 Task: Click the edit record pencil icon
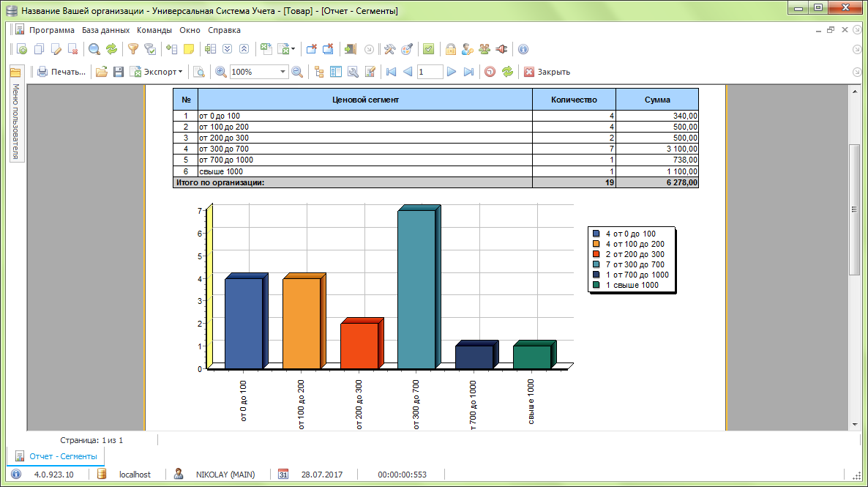pyautogui.click(x=56, y=49)
